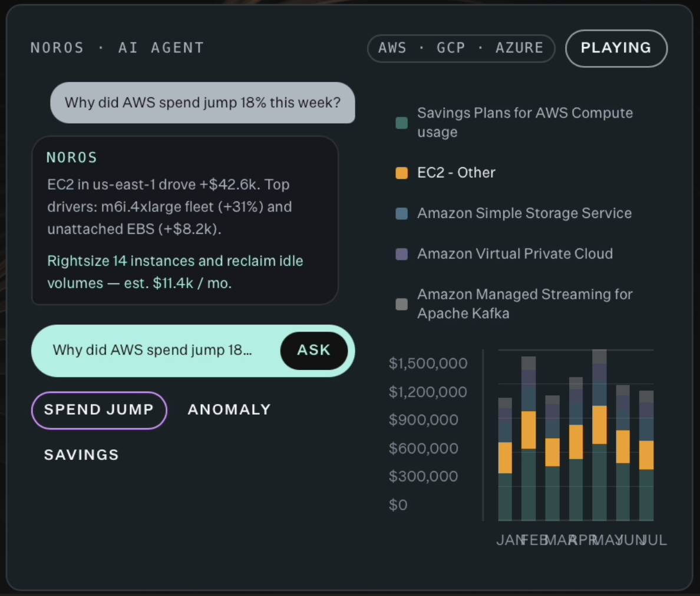
Task: Click the question input field
Action: tap(154, 350)
